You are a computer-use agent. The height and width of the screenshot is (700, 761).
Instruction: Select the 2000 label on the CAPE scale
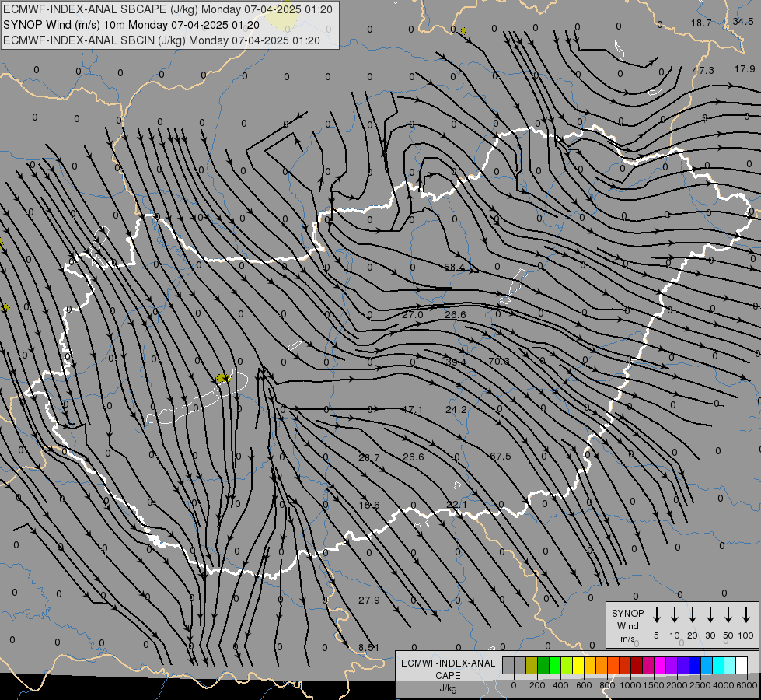click(677, 685)
